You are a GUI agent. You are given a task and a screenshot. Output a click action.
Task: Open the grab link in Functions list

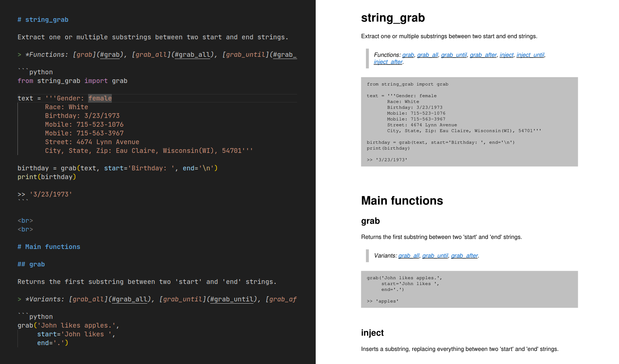point(408,55)
